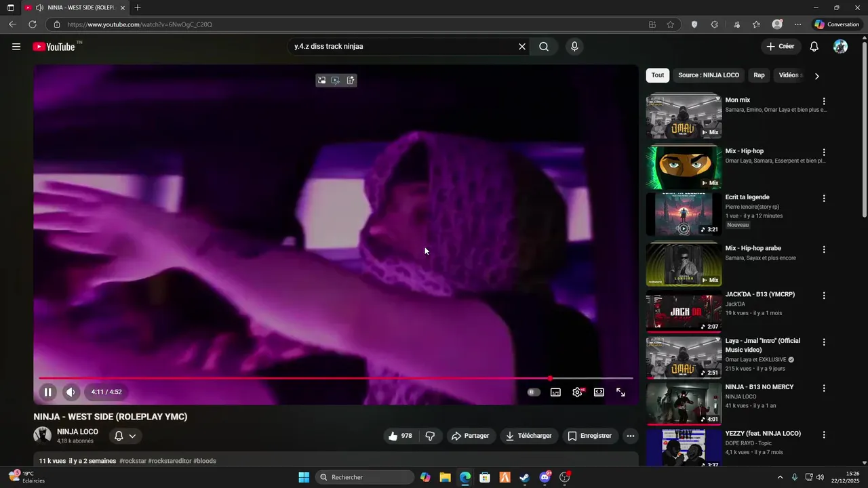Click the NINJA LOCO channel avatar
The image size is (868, 488).
tap(43, 435)
